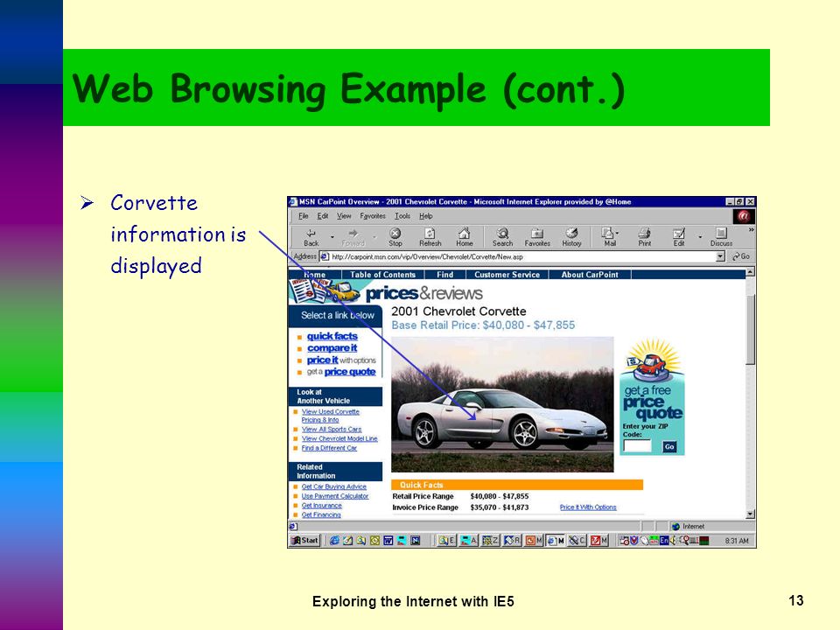The width and height of the screenshot is (840, 630).
Task: Select About CarPoint in nav bar
Action: [x=590, y=274]
